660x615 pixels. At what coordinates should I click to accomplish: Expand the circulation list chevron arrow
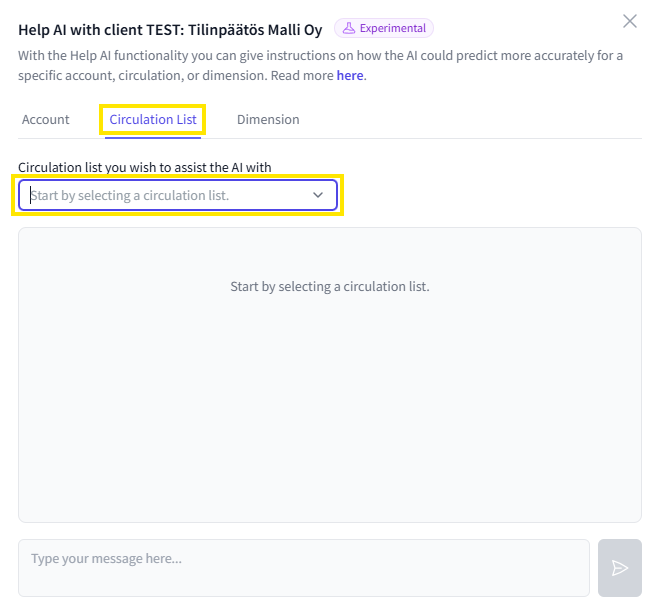tap(318, 195)
